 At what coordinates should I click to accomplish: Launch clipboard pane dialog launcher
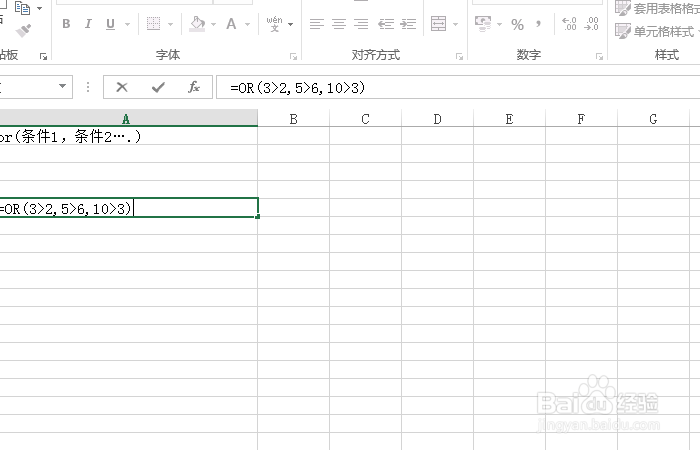click(x=43, y=56)
